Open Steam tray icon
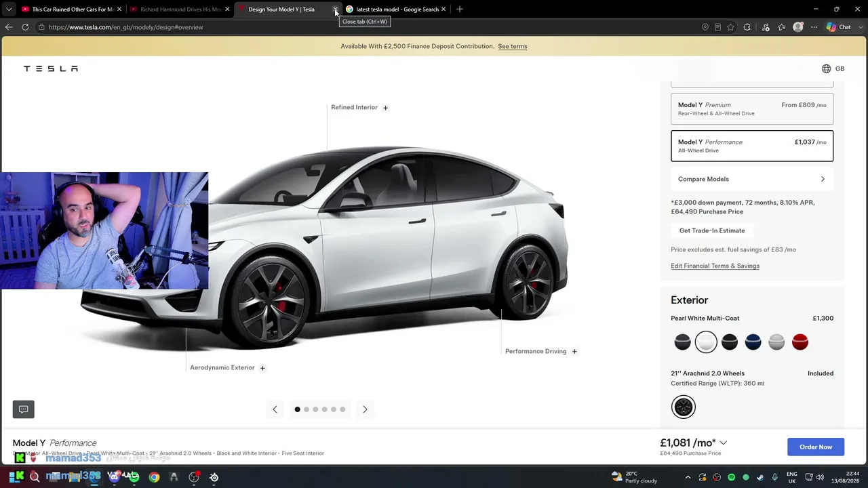 [x=760, y=477]
